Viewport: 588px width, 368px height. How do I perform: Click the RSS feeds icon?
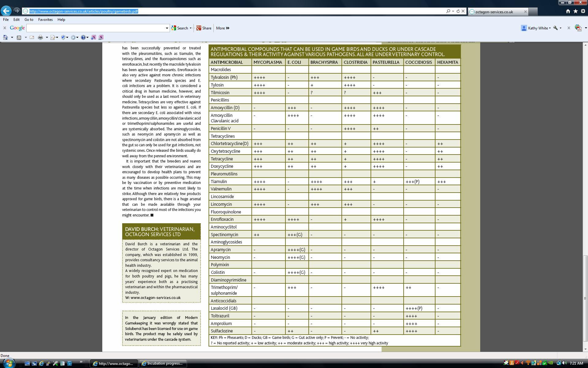(x=19, y=37)
